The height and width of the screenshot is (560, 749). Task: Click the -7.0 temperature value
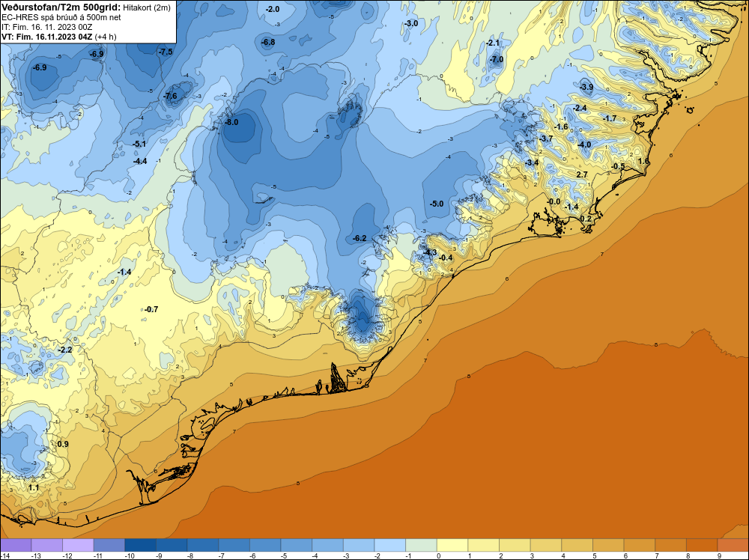tap(497, 60)
